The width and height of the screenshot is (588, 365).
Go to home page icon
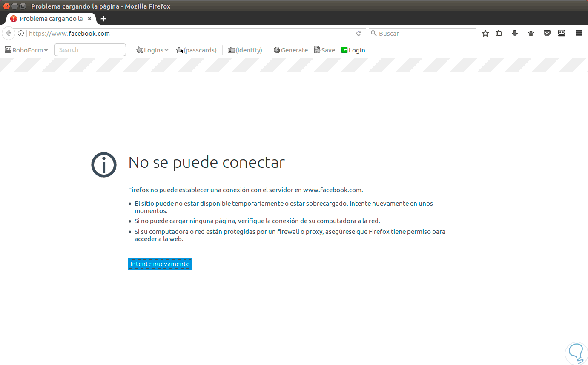pos(531,33)
